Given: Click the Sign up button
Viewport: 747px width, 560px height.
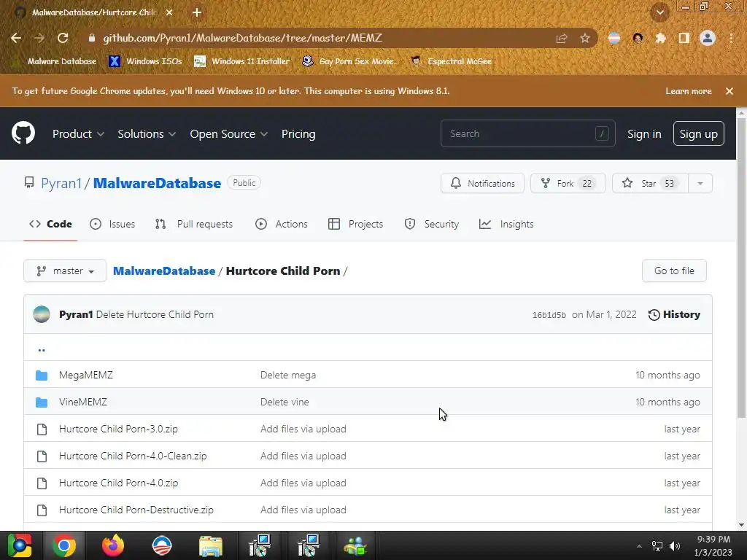Looking at the screenshot, I should (698, 134).
